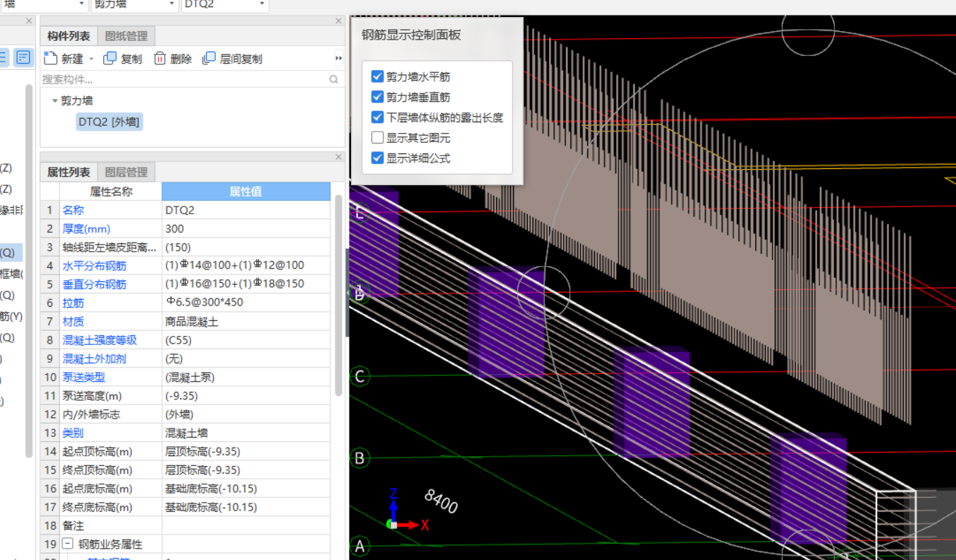
Task: Enable the 显示其它图元 checkbox
Action: [377, 138]
